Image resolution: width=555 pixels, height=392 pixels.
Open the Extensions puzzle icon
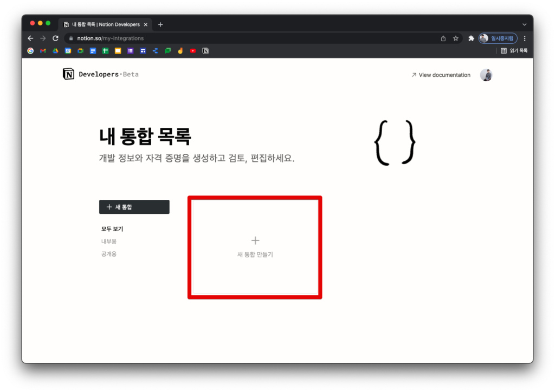click(x=471, y=38)
